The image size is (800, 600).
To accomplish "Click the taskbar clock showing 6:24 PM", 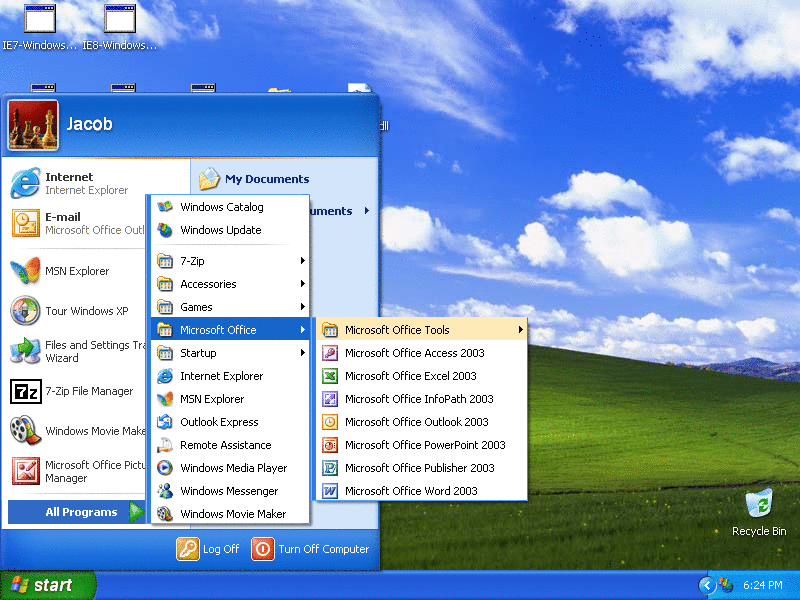I will (762, 585).
